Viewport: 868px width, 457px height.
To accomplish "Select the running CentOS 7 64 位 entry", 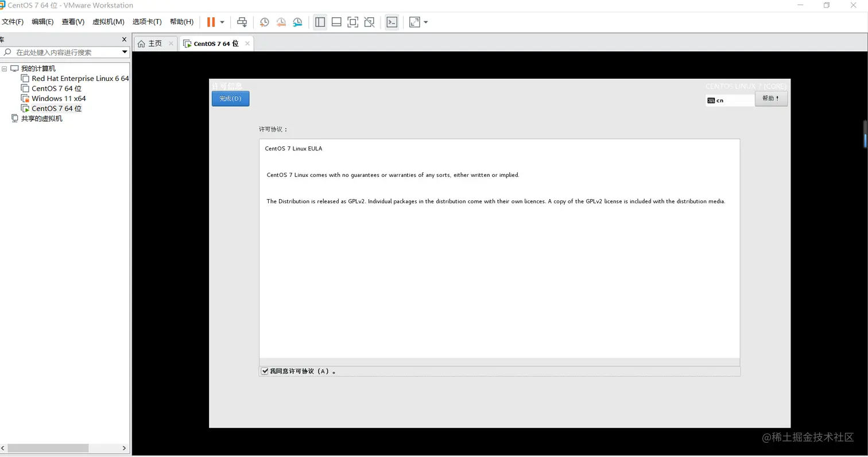I will coord(56,109).
